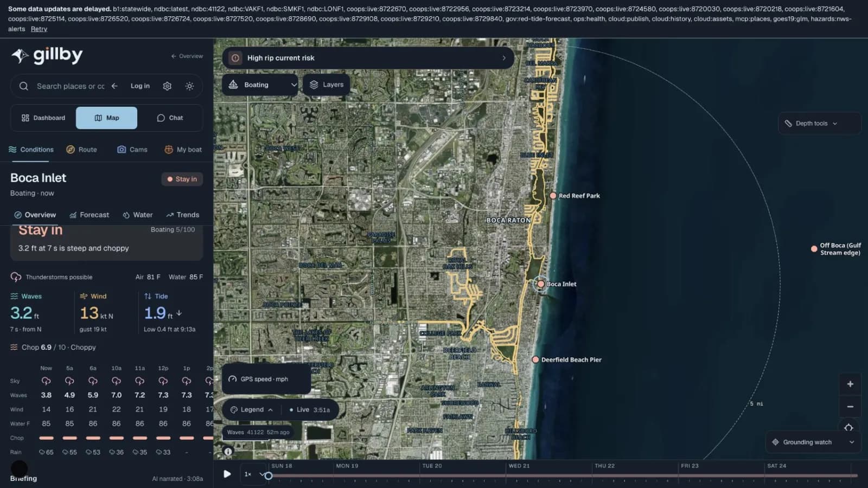Select the Overview sub-tab

[35, 215]
